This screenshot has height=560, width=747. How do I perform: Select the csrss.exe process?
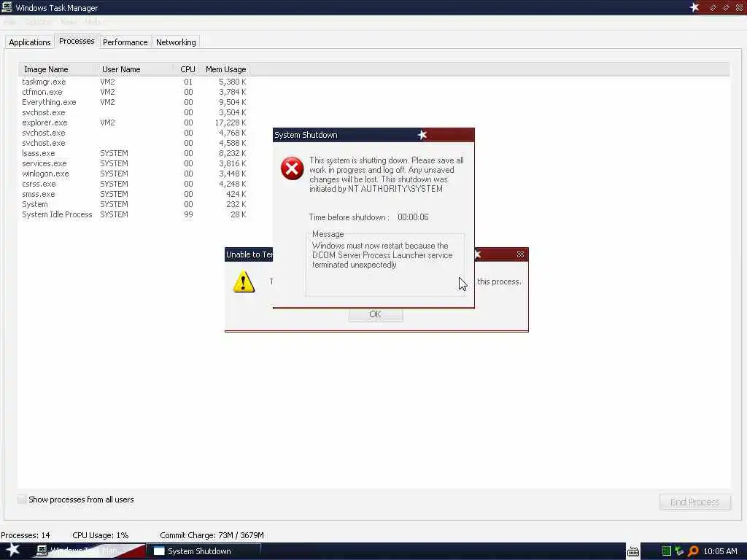coord(134,184)
